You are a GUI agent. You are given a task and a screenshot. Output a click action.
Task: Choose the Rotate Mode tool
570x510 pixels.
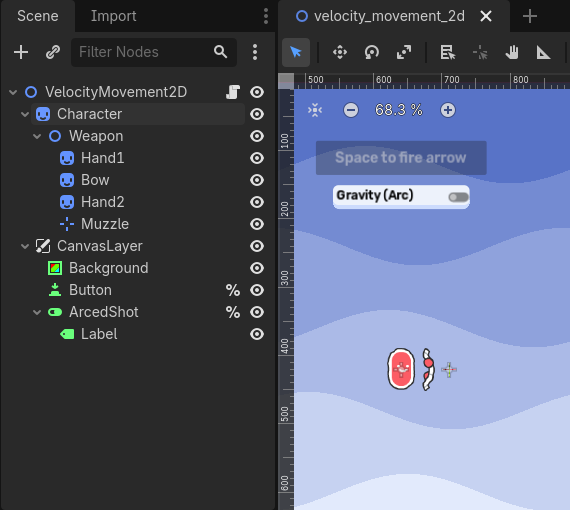pyautogui.click(x=372, y=52)
